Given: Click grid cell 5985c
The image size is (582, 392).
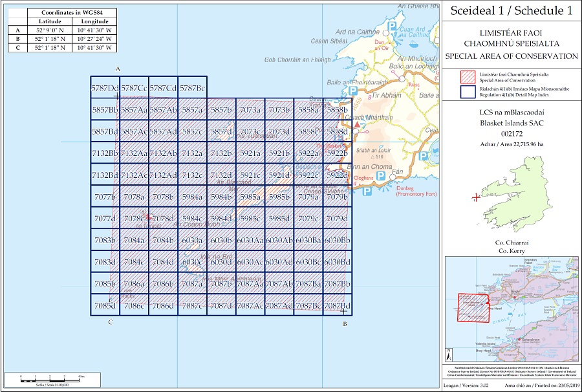Looking at the screenshot, I should coord(250,218).
